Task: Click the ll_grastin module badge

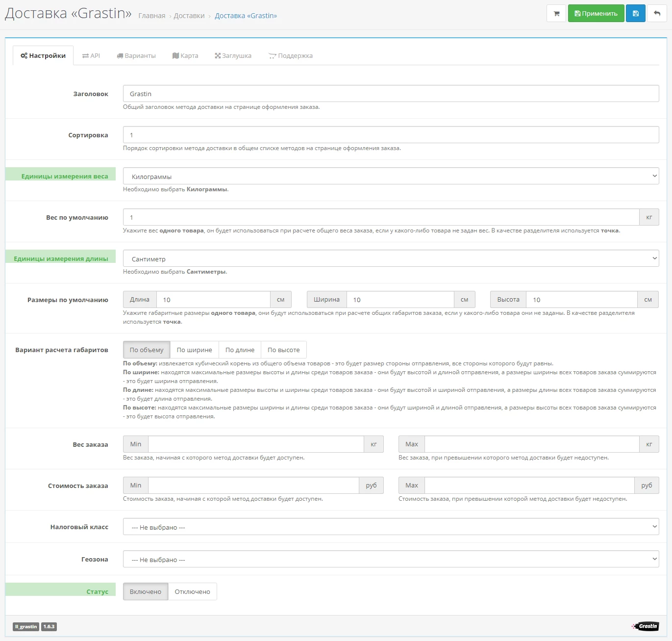Action: (26, 627)
